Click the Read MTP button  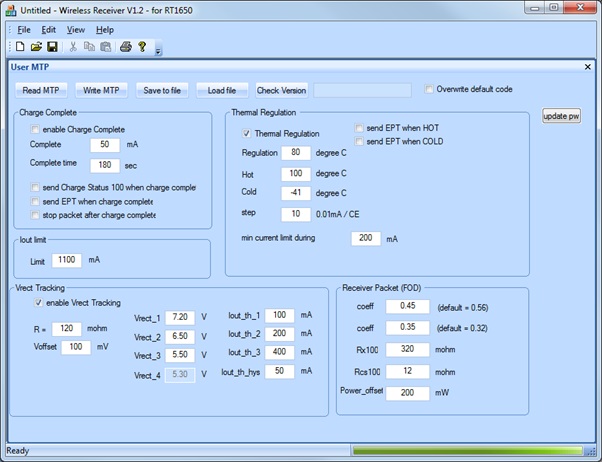click(41, 90)
